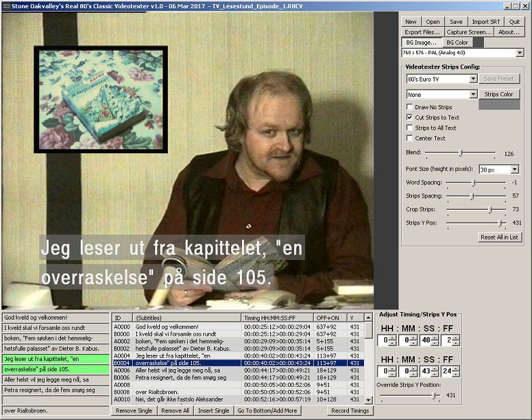Enable Strips to All Text option
The width and height of the screenshot is (532, 420).
tap(409, 128)
